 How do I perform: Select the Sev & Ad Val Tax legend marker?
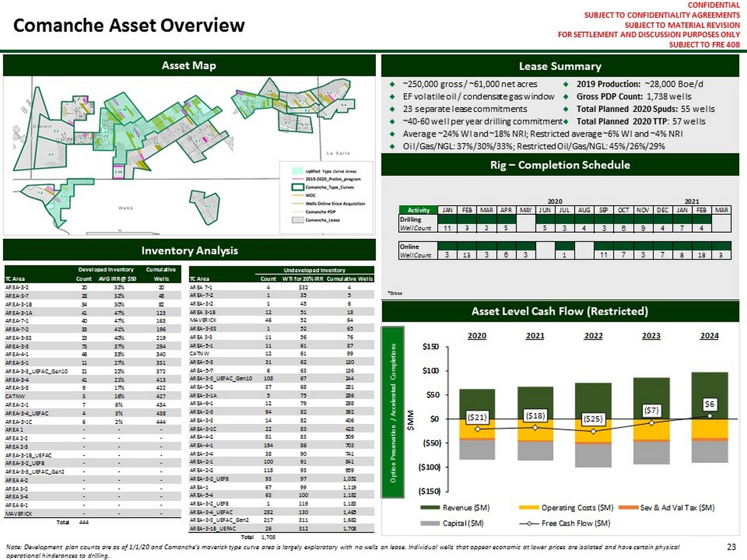628,508
